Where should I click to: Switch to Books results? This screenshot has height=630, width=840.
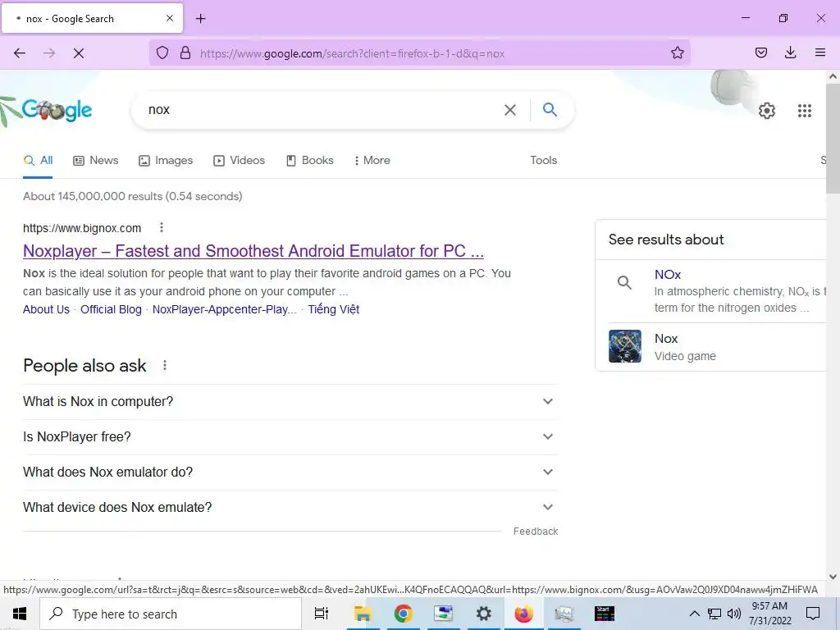pyautogui.click(x=309, y=160)
